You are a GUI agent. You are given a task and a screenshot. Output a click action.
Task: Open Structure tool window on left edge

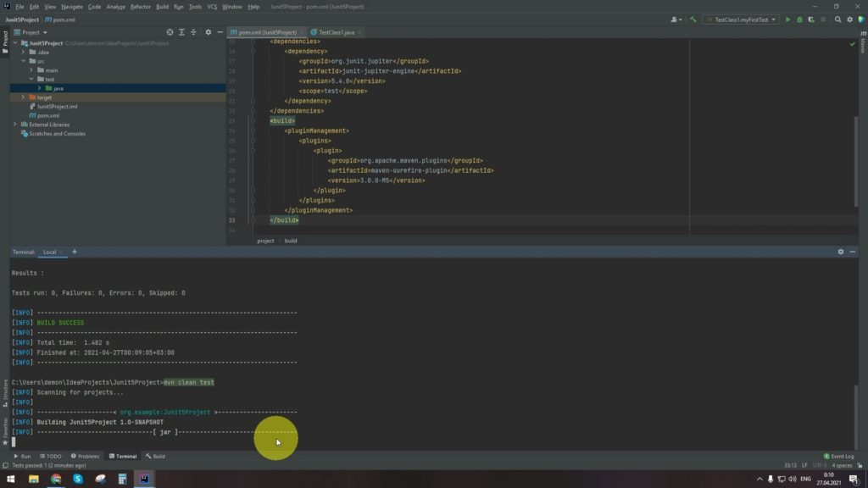pyautogui.click(x=5, y=393)
